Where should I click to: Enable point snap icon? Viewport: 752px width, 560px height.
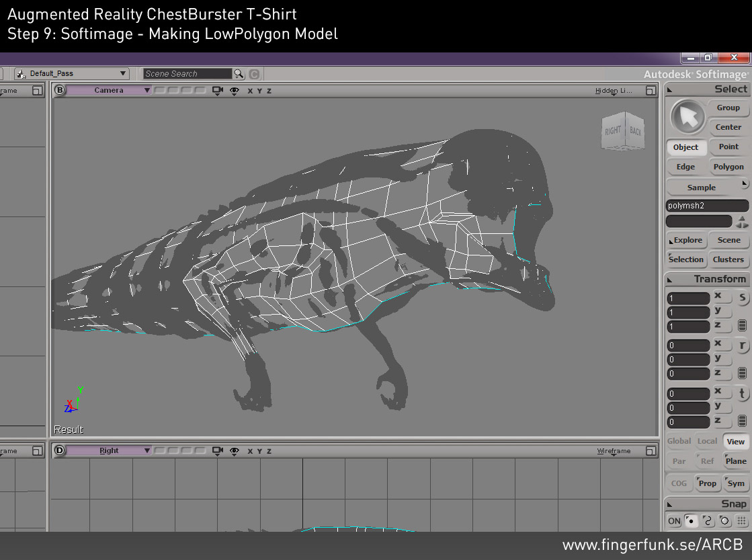pos(691,520)
